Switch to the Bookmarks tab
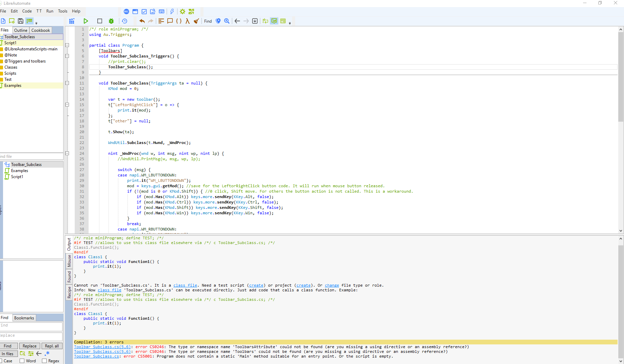This screenshot has height=364, width=624. (x=24, y=318)
